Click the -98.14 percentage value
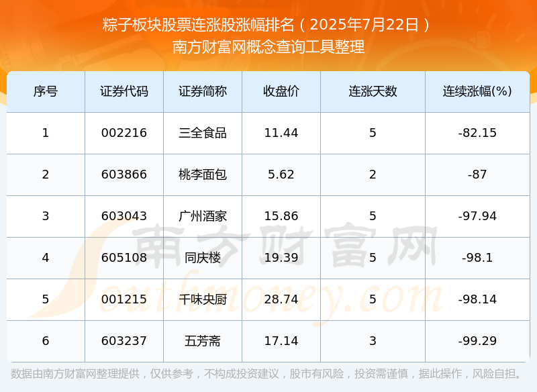The image size is (537, 392). click(477, 299)
